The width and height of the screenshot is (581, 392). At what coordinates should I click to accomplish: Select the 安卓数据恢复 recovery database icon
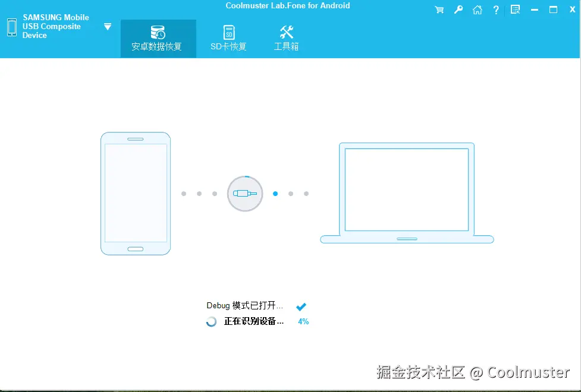point(158,33)
